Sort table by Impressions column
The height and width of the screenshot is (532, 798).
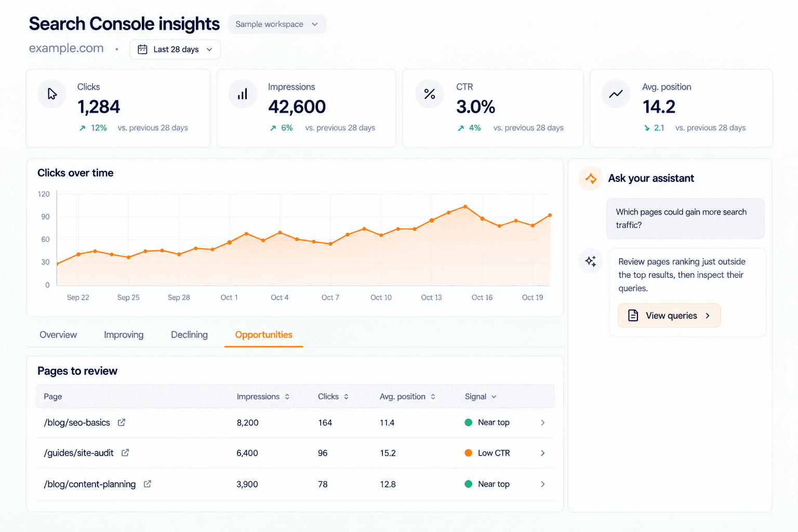click(263, 397)
